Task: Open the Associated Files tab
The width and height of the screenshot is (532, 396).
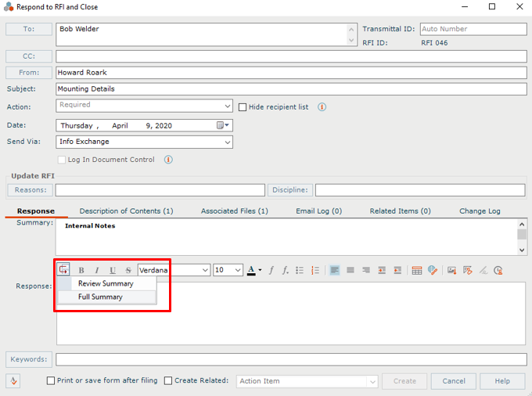Action: (x=235, y=211)
